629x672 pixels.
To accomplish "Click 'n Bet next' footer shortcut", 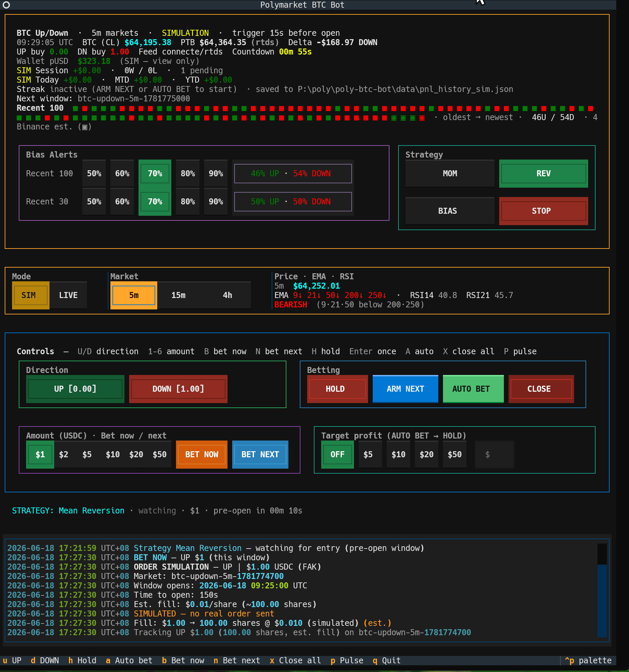I will pyautogui.click(x=237, y=660).
